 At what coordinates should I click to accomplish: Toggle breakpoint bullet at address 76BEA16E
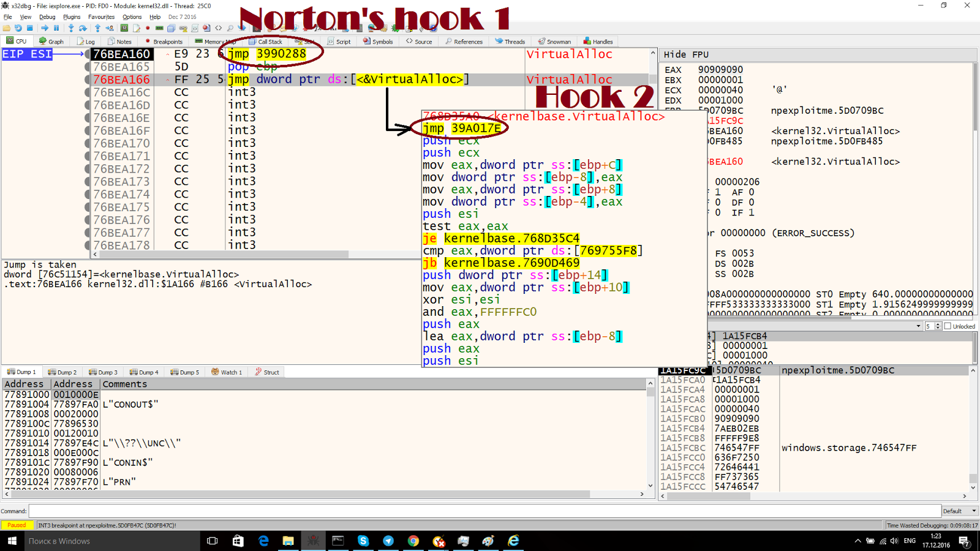88,118
